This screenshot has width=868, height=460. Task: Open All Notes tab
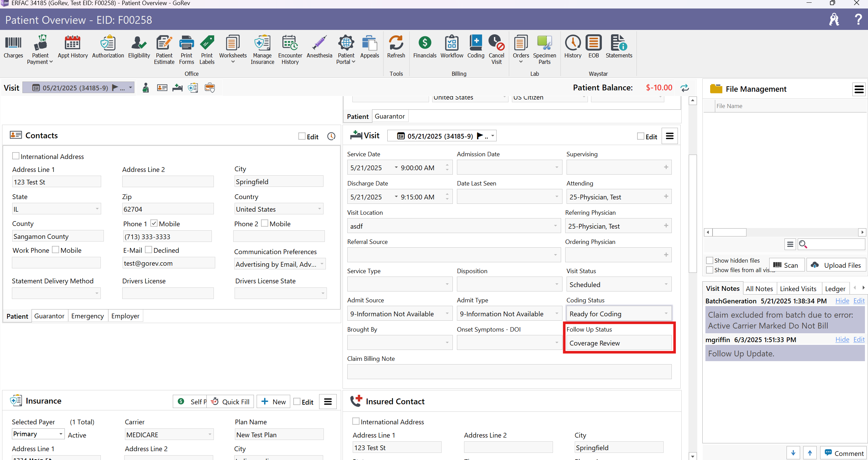(759, 288)
